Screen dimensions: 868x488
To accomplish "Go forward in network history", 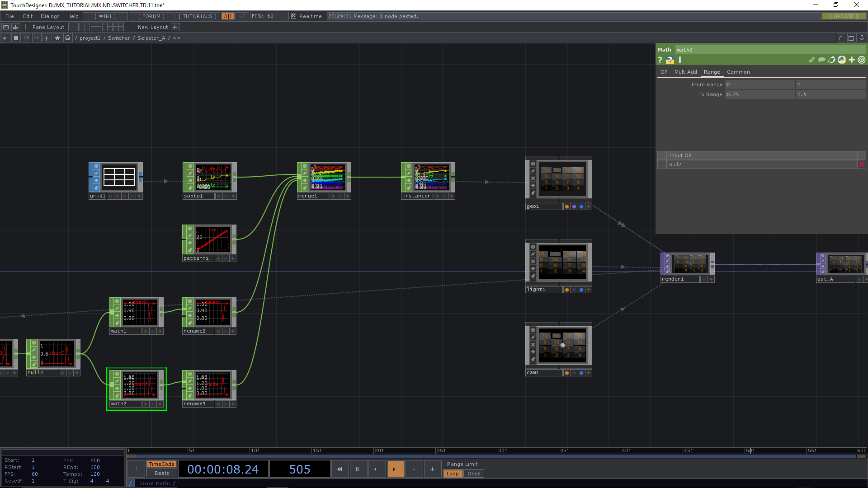I will [37, 38].
